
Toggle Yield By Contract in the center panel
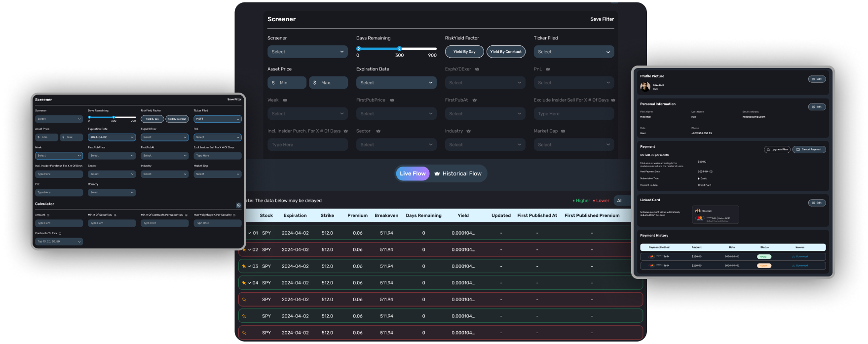tap(506, 52)
